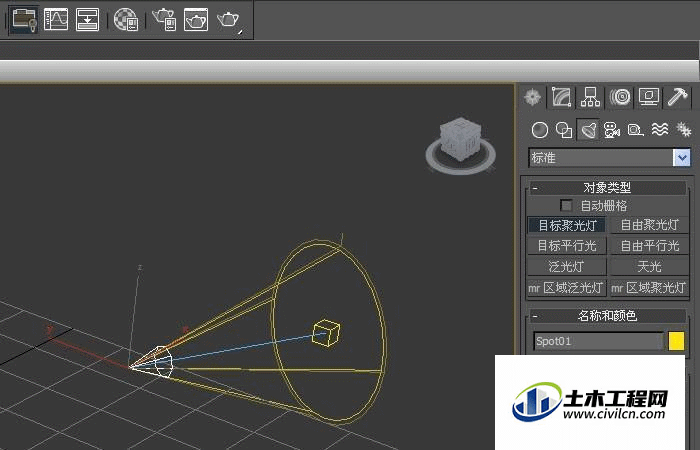Click the 目标聚光灯 button
Viewport: 700px width, 450px height.
[x=567, y=225]
